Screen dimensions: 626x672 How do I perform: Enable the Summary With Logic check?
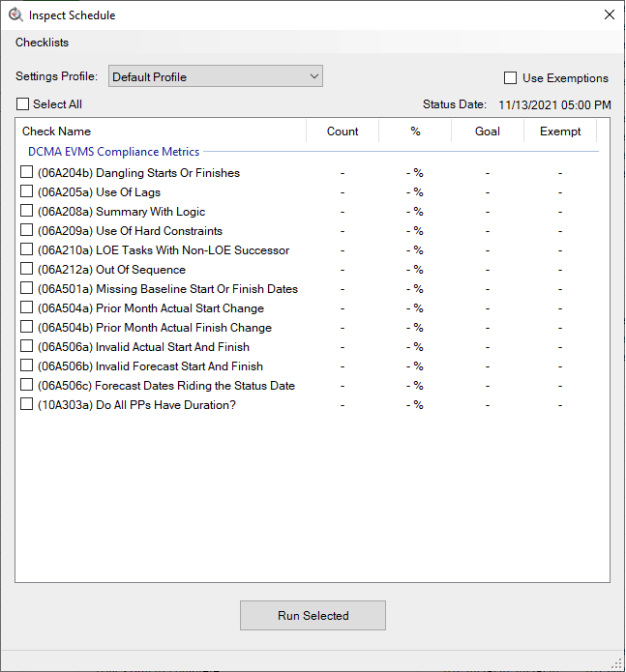27,211
